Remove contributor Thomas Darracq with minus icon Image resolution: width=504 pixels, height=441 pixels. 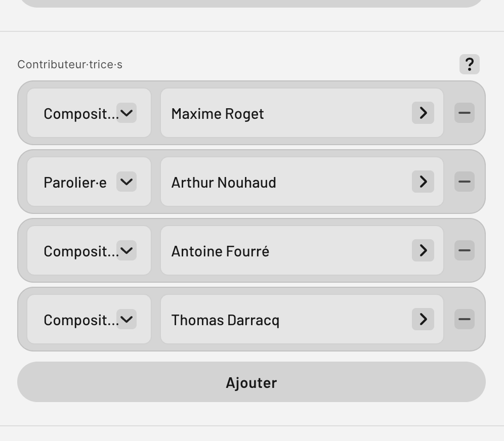pyautogui.click(x=465, y=319)
